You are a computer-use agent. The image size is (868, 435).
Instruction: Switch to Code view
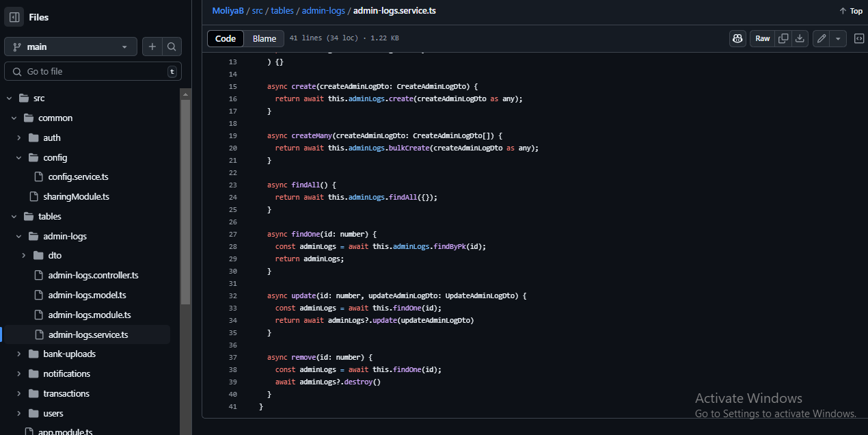(226, 38)
